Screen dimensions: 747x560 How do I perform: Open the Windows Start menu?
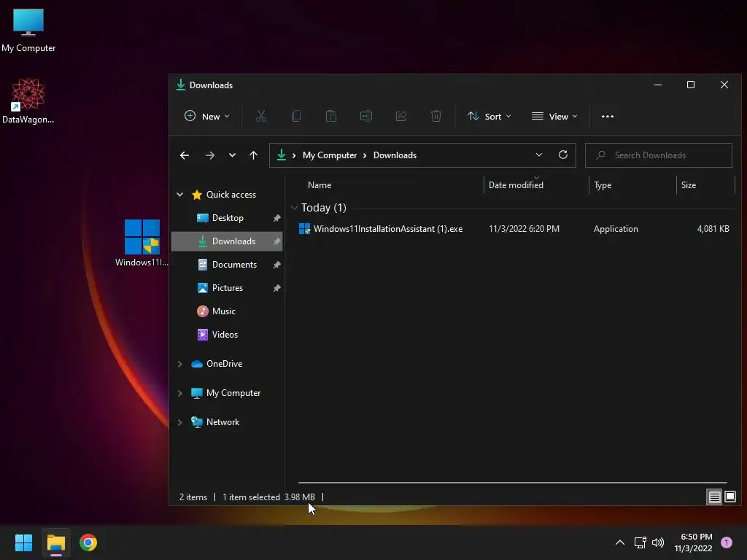23,542
